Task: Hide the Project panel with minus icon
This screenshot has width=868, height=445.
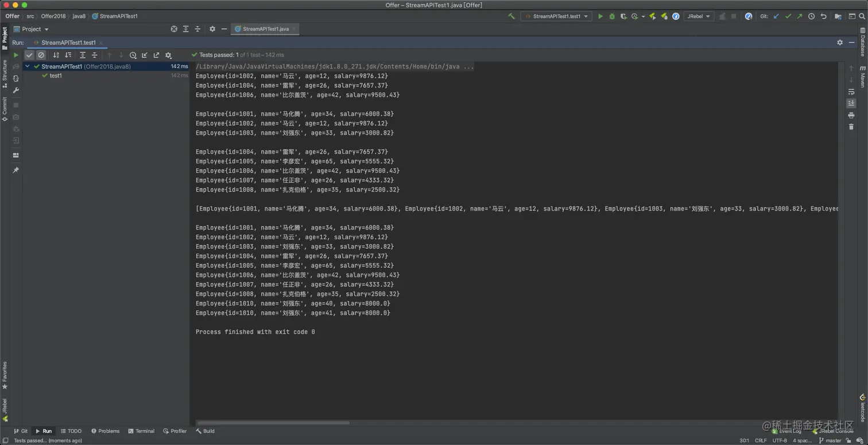Action: [224, 29]
